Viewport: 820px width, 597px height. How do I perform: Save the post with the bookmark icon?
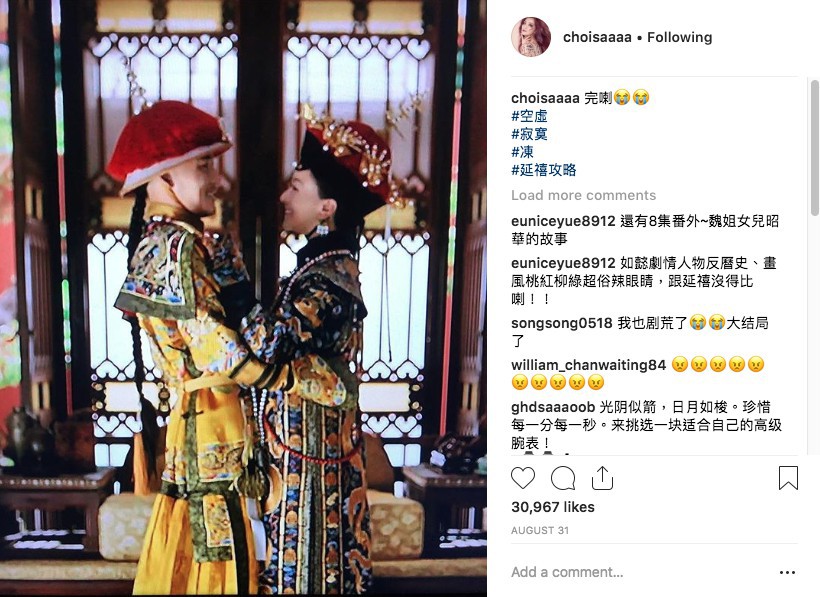coord(788,478)
